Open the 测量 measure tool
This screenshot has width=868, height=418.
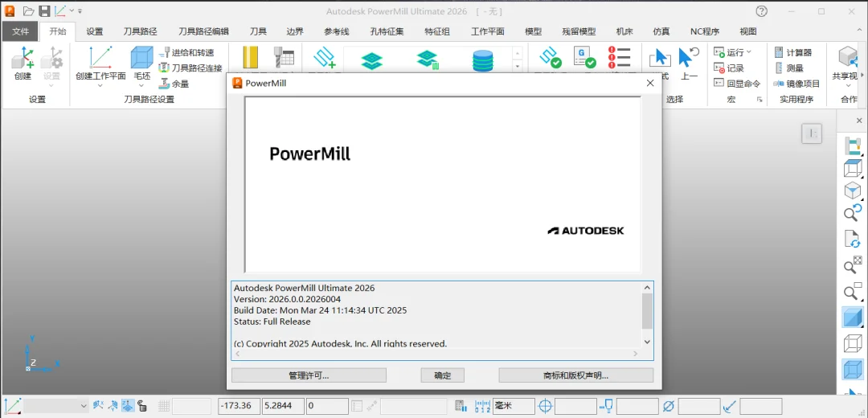[x=788, y=68]
